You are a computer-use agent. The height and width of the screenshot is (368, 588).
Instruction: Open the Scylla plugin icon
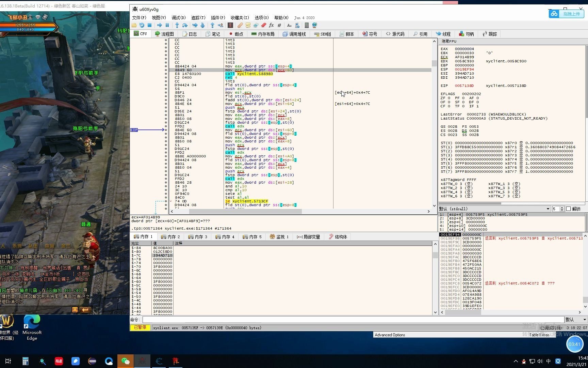point(230,25)
